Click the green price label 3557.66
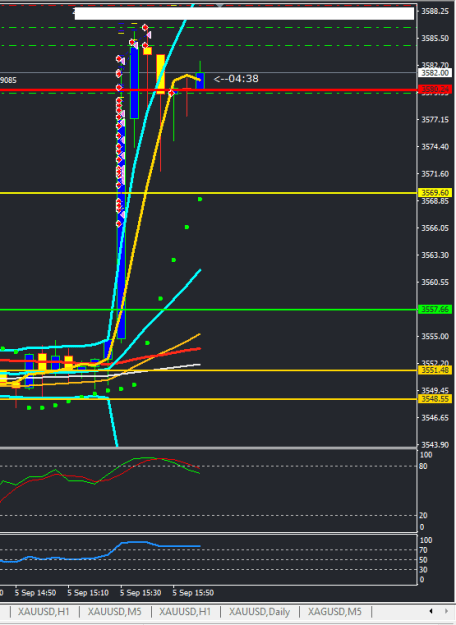 pos(434,309)
